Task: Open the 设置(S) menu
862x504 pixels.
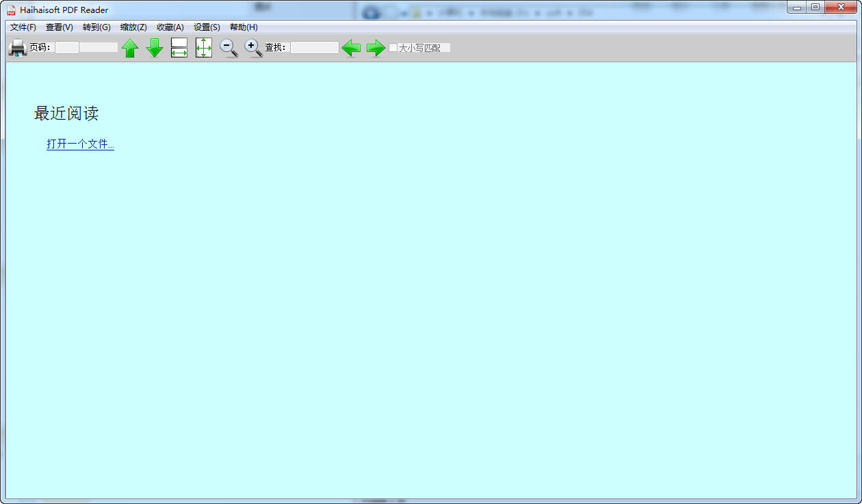Action: 206,27
